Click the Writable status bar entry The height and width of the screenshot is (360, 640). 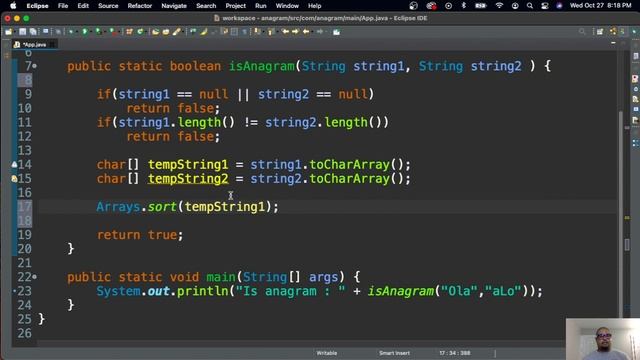327,353
